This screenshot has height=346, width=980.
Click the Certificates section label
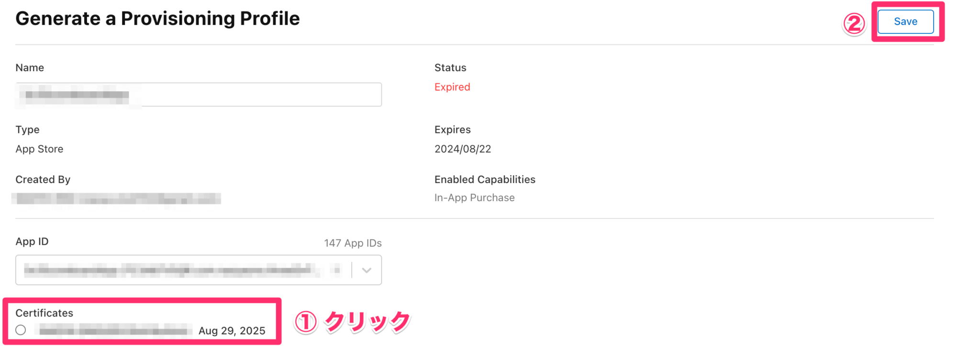[45, 313]
